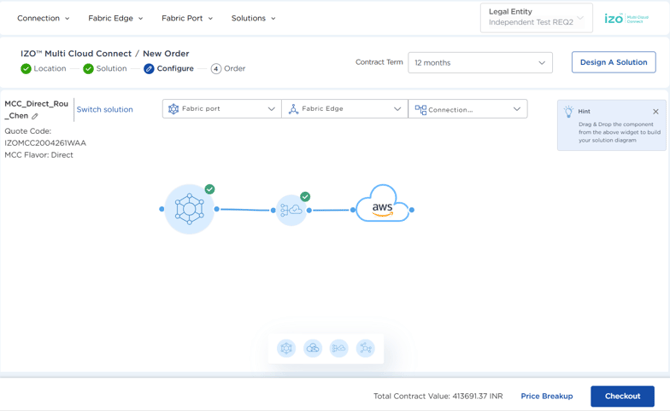Click right connector dot of AWS cloud
Screen dimensions: 670x411
pyautogui.click(x=411, y=210)
